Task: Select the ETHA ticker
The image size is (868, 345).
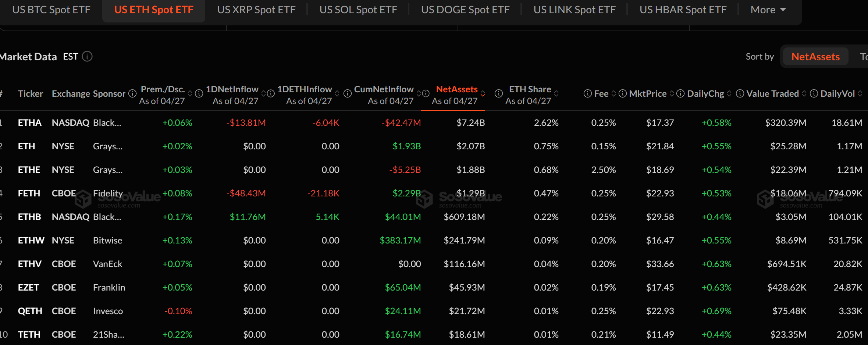Action: point(29,122)
